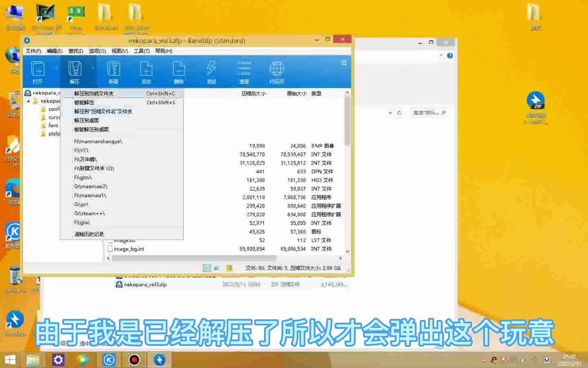Open the 视图(V) menu
The width and height of the screenshot is (588, 368).
point(120,51)
